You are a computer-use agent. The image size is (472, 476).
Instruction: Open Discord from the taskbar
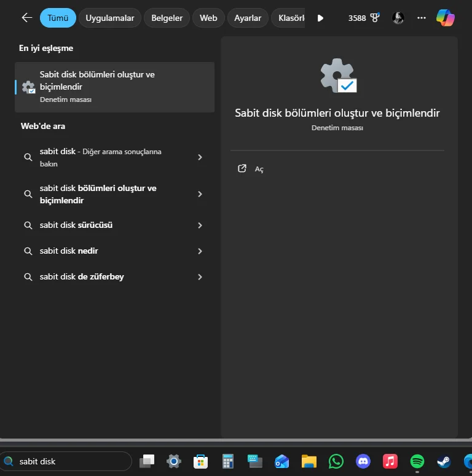[363, 461]
